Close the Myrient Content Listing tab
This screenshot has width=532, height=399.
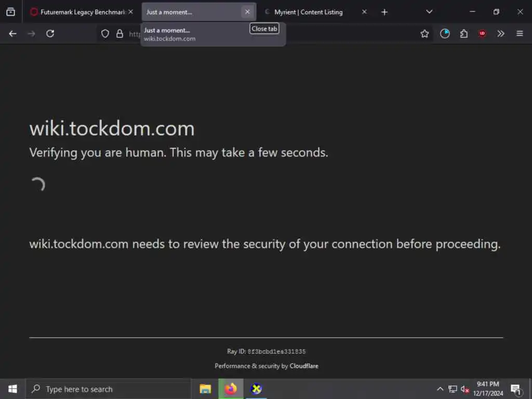[364, 12]
